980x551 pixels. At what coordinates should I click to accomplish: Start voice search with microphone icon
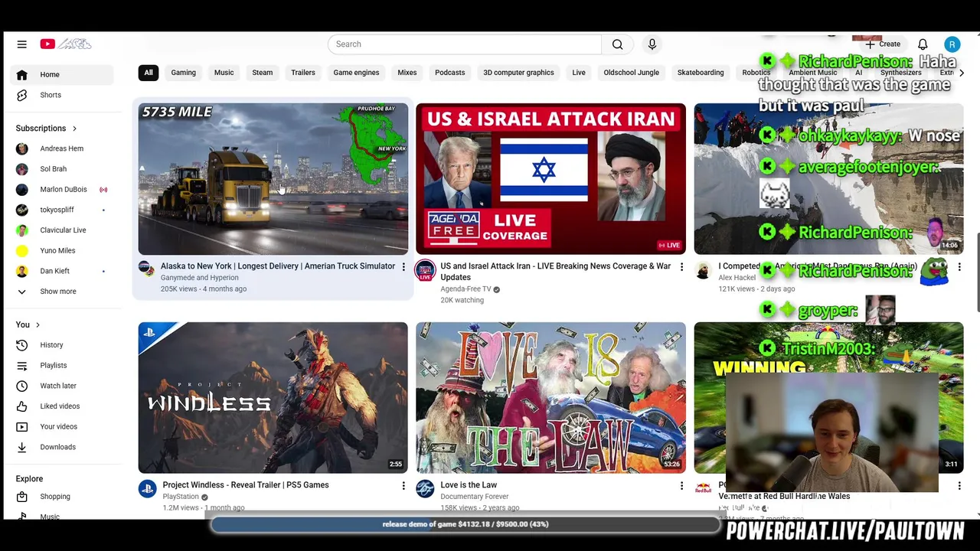click(652, 44)
